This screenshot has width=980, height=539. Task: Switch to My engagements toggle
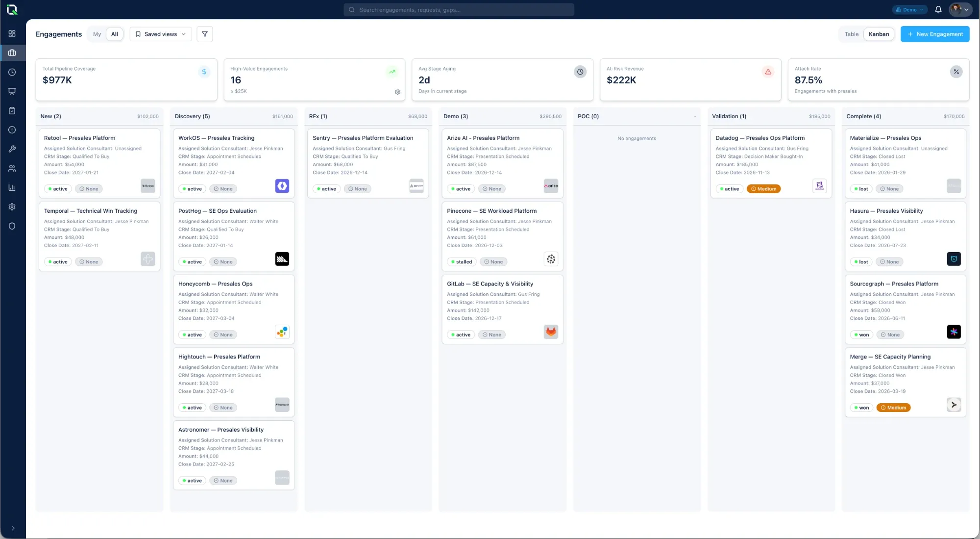point(97,34)
